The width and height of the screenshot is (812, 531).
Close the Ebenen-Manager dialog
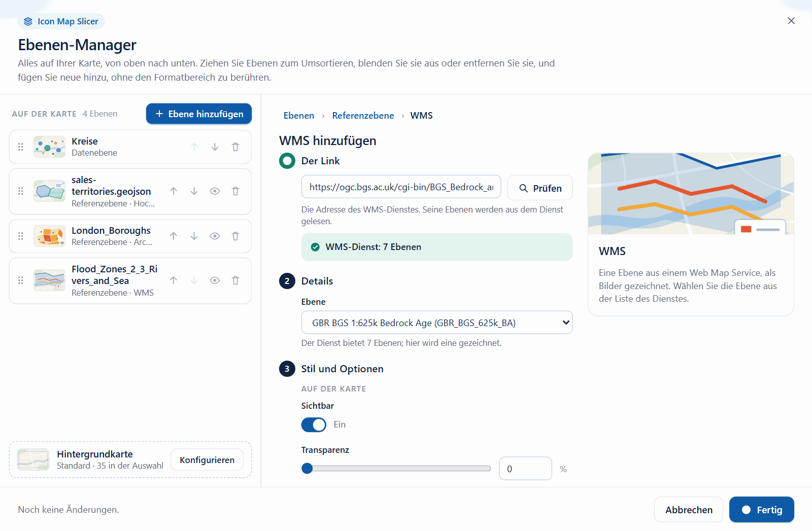pos(791,21)
